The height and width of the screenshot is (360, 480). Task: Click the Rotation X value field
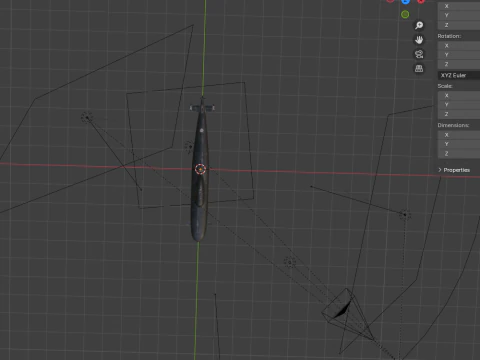point(459,46)
